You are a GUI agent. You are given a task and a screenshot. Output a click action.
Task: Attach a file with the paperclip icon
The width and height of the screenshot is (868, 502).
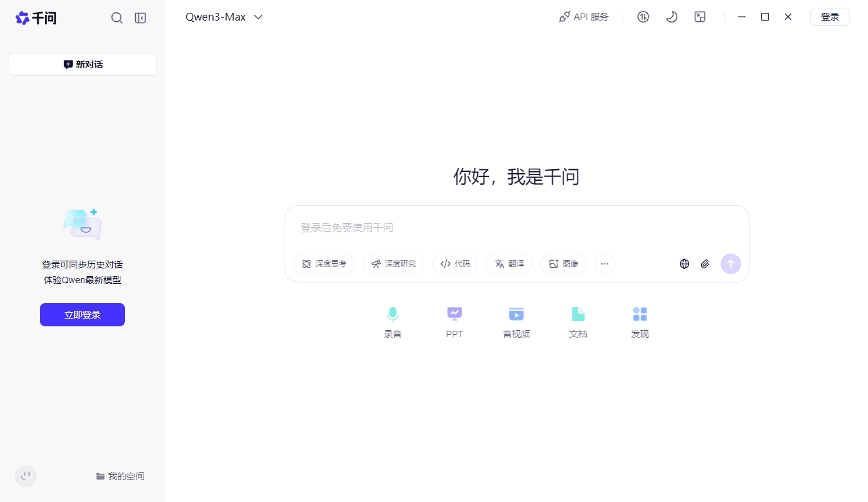pyautogui.click(x=704, y=264)
